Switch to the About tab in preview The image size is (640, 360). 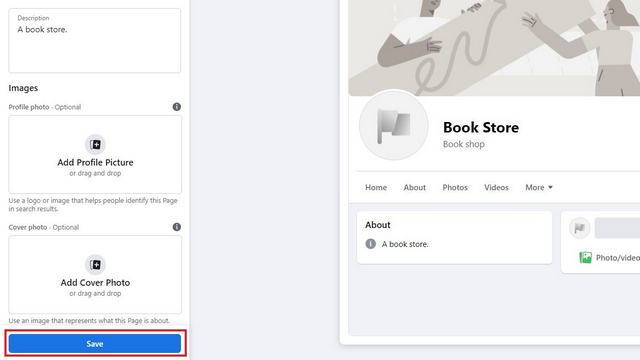[x=415, y=187]
